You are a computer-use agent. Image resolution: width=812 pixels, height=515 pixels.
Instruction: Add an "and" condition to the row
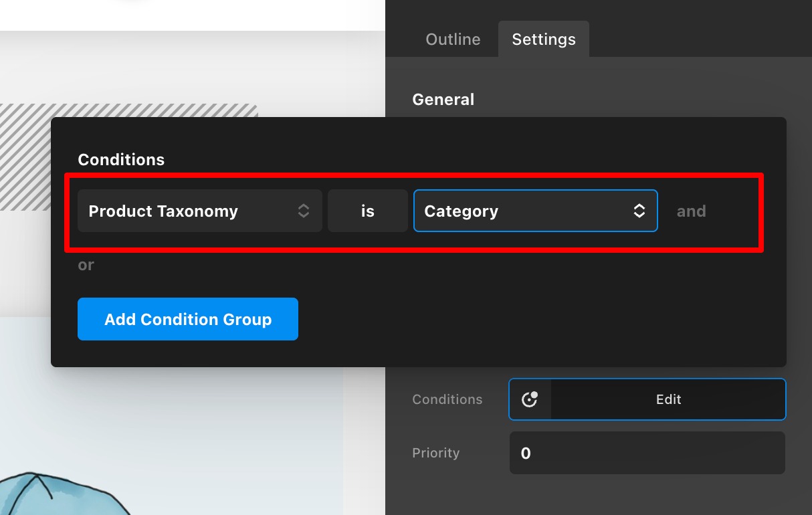coord(691,211)
